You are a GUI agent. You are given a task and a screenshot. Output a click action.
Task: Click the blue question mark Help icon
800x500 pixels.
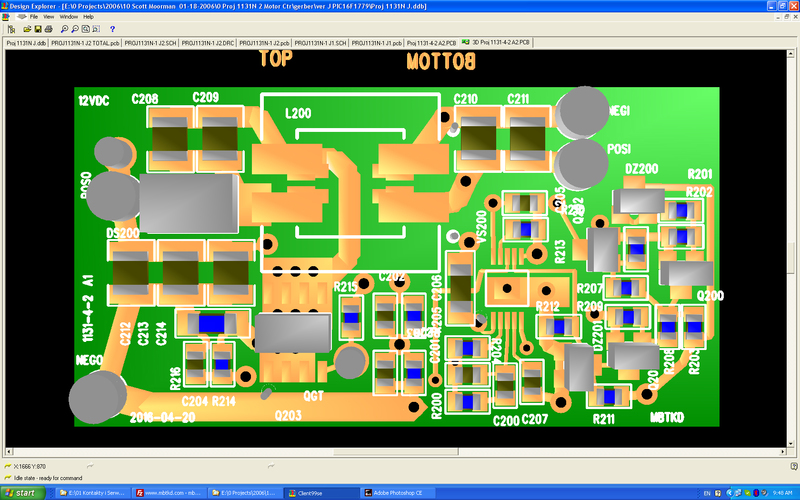112,29
